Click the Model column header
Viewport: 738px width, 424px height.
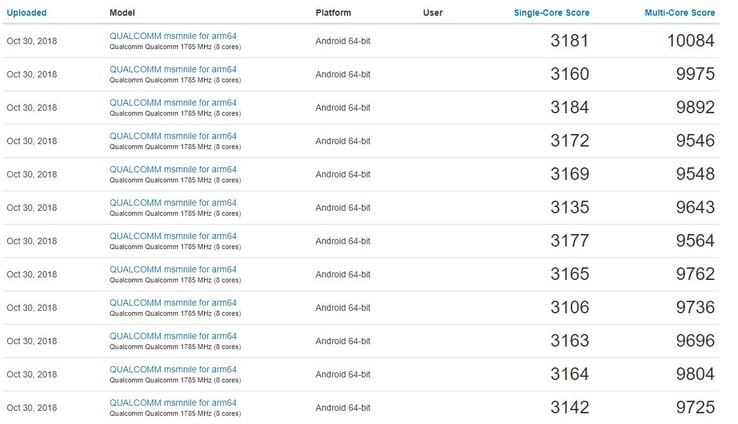121,13
